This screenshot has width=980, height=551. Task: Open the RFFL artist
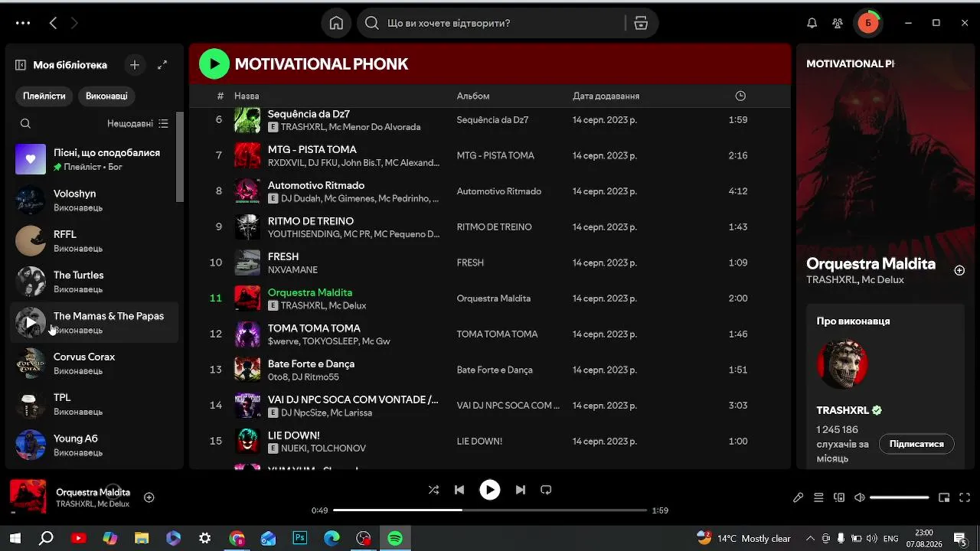(93, 241)
